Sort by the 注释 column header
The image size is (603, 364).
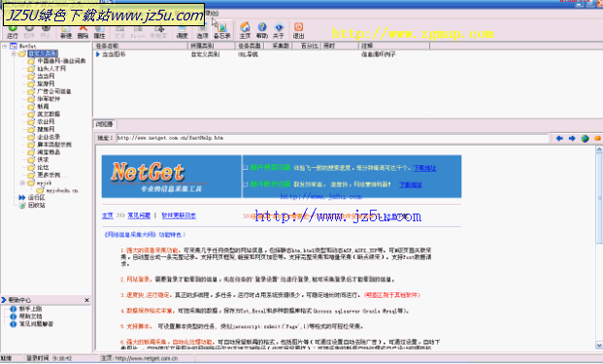[394, 47]
